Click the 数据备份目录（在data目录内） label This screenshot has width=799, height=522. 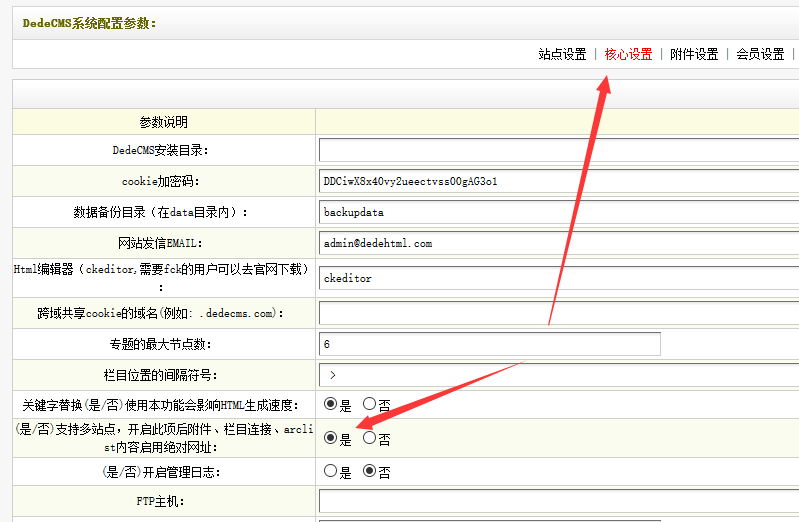161,212
